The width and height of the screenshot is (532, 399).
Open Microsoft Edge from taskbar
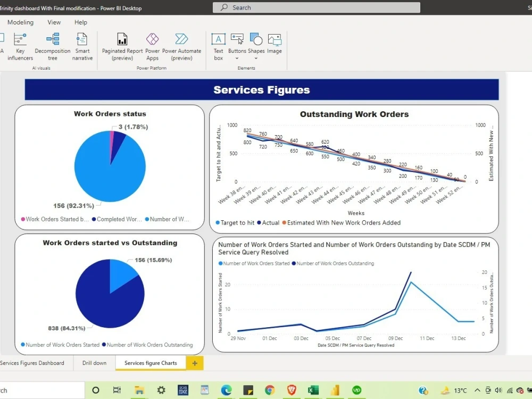[226, 390]
